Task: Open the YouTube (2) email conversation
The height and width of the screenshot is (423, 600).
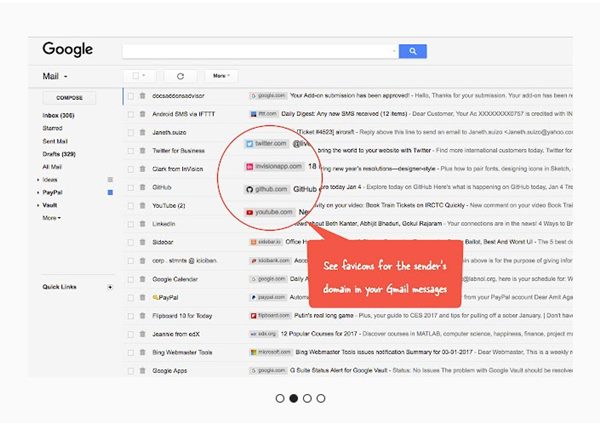Action: (348, 206)
